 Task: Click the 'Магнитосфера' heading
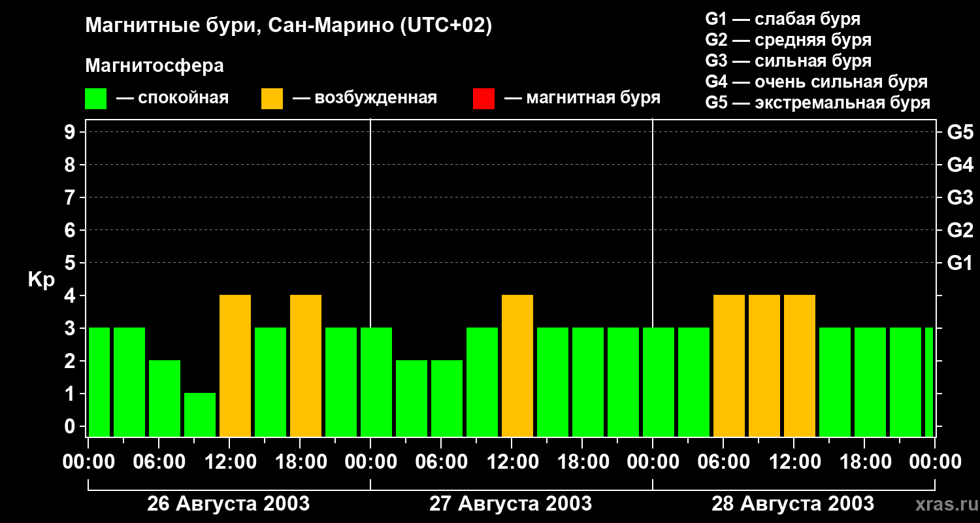[x=154, y=66]
